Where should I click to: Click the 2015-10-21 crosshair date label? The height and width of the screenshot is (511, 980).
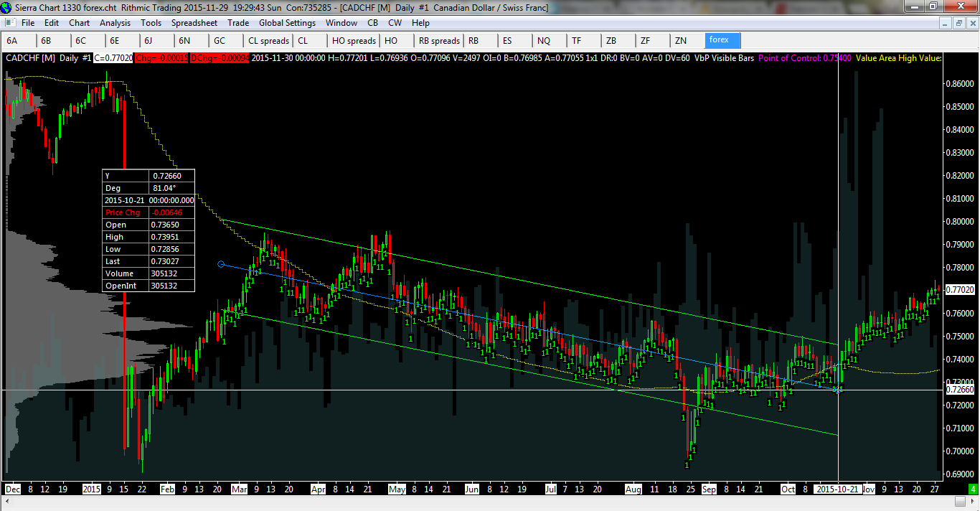[x=837, y=489]
